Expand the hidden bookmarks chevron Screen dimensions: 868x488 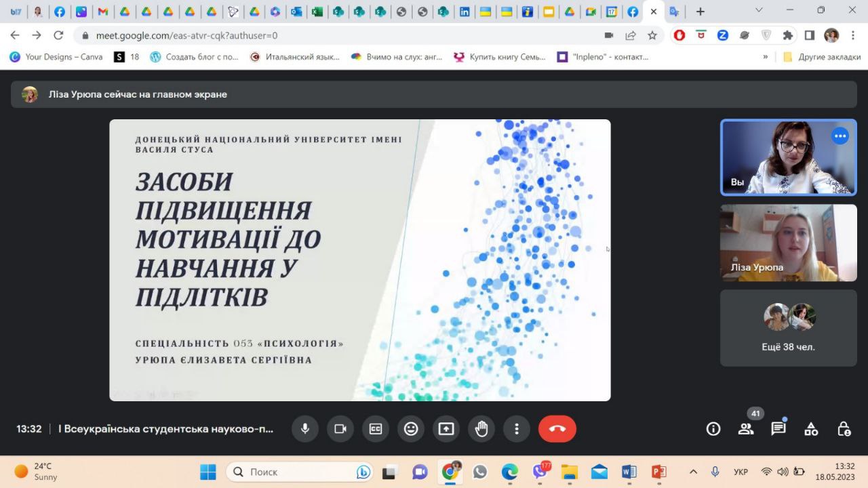click(x=766, y=57)
